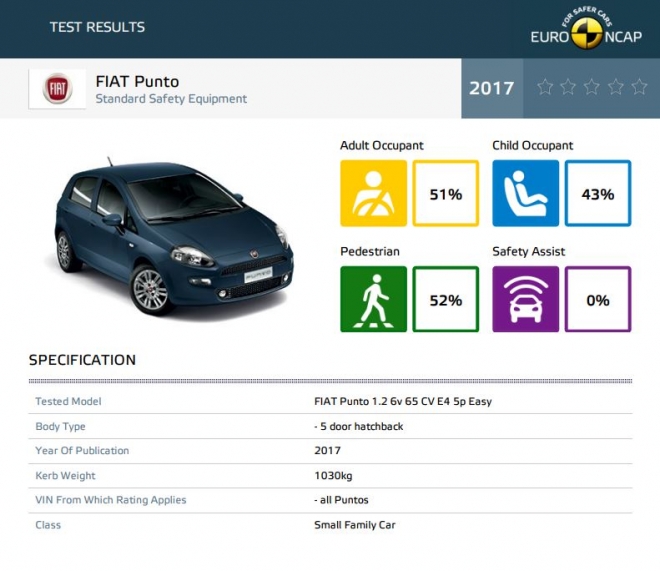Click the FIAT Punto title

(137, 81)
